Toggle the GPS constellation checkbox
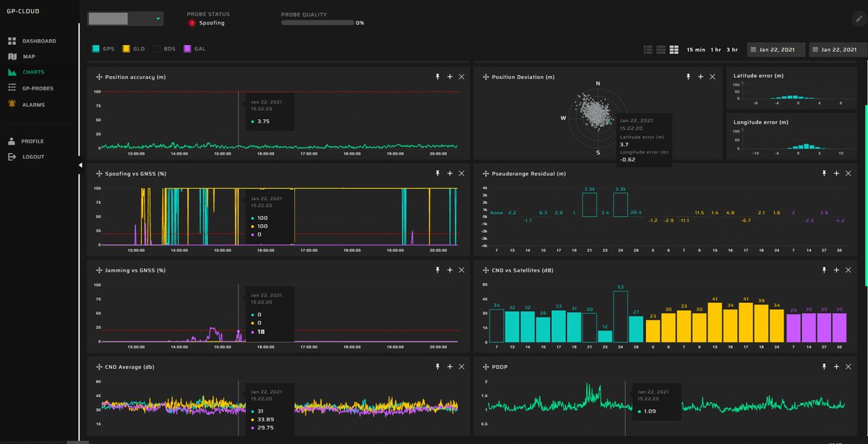The width and height of the screenshot is (868, 444). pyautogui.click(x=97, y=49)
